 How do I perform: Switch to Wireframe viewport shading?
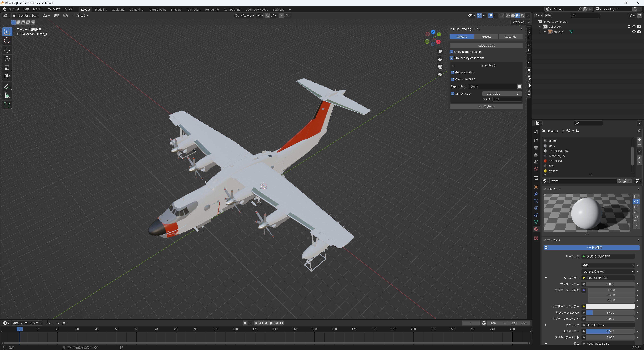click(508, 15)
